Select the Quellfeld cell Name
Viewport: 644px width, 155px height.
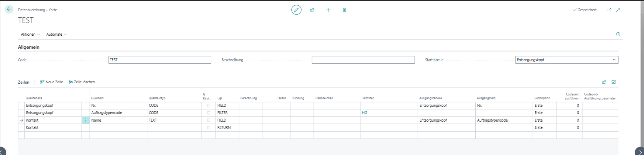(118, 120)
